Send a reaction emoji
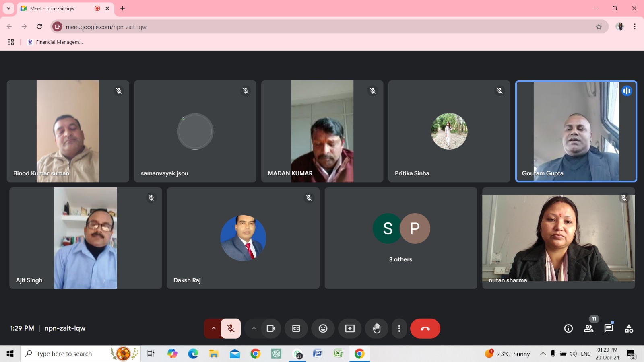644x362 pixels. tap(323, 329)
